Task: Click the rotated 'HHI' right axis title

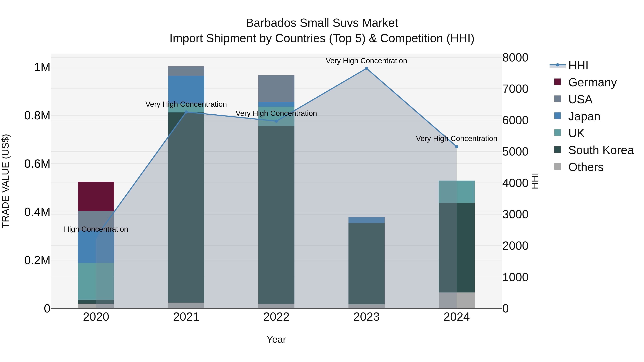Action: pyautogui.click(x=535, y=181)
